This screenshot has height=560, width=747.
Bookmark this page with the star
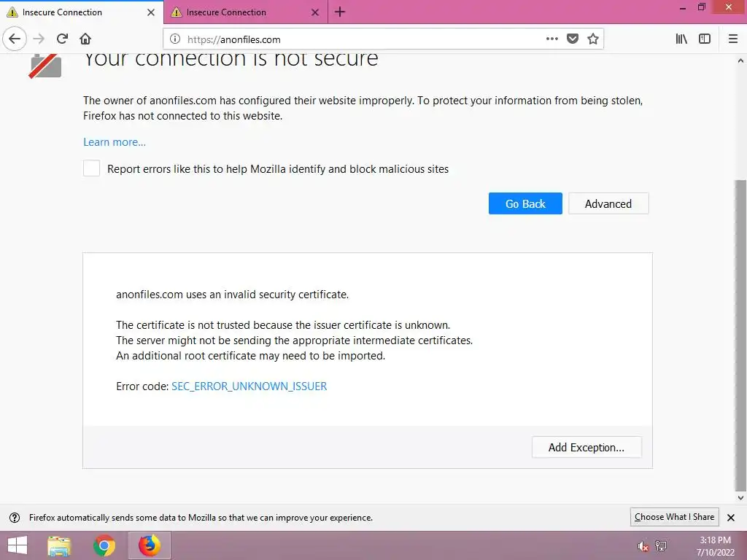(592, 39)
